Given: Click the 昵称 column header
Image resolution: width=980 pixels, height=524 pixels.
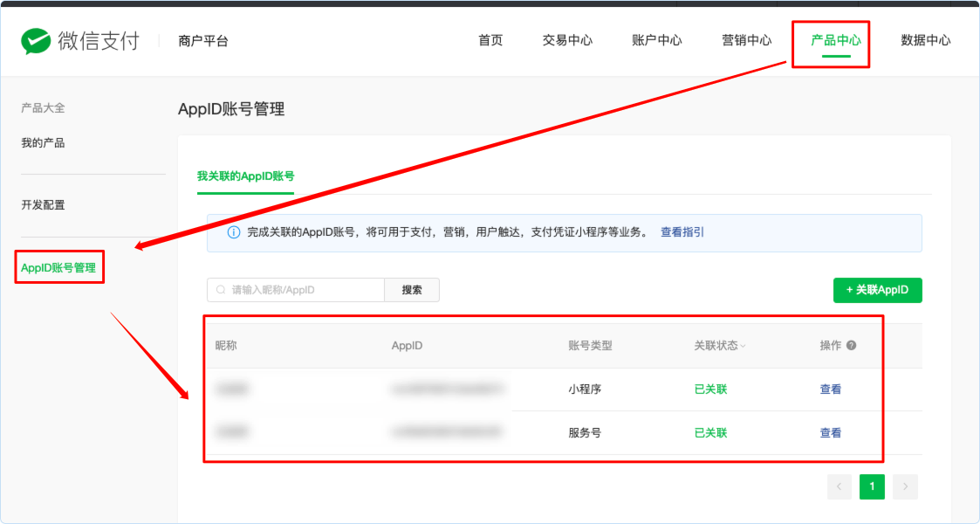Looking at the screenshot, I should (226, 345).
